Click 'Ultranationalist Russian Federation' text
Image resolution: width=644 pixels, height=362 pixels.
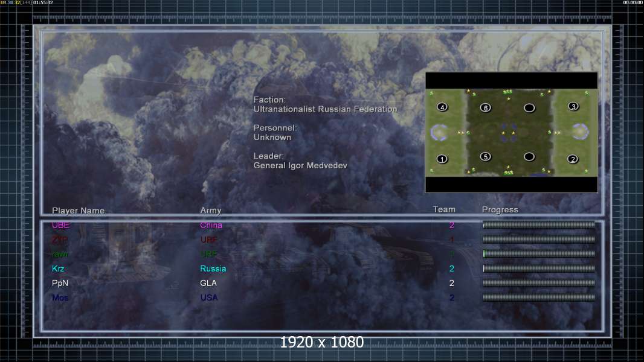325,109
